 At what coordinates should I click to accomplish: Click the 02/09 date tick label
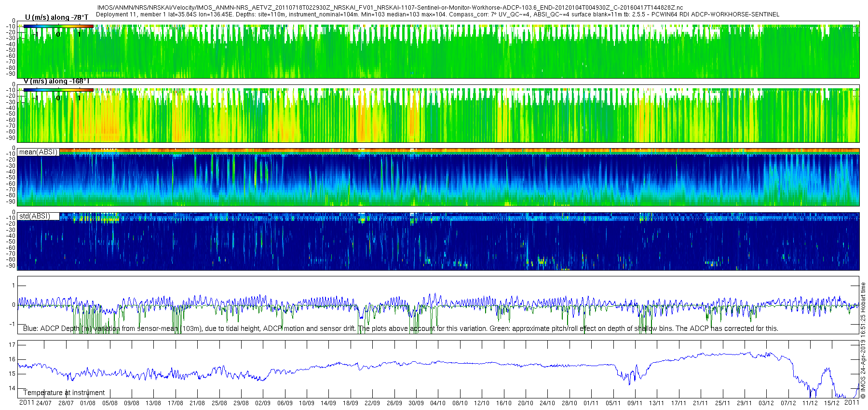click(263, 403)
